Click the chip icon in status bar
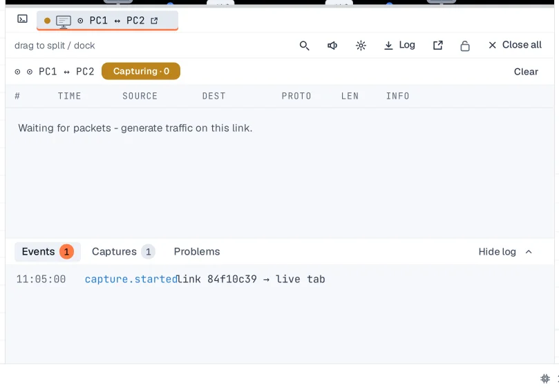The height and width of the screenshot is (392, 559). 545,378
